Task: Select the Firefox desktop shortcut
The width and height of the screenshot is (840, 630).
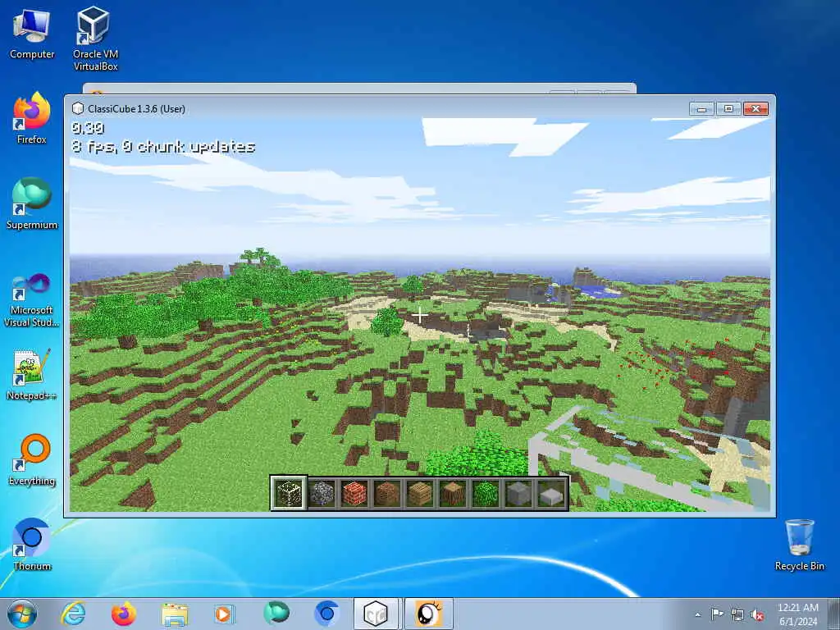Action: [32, 118]
